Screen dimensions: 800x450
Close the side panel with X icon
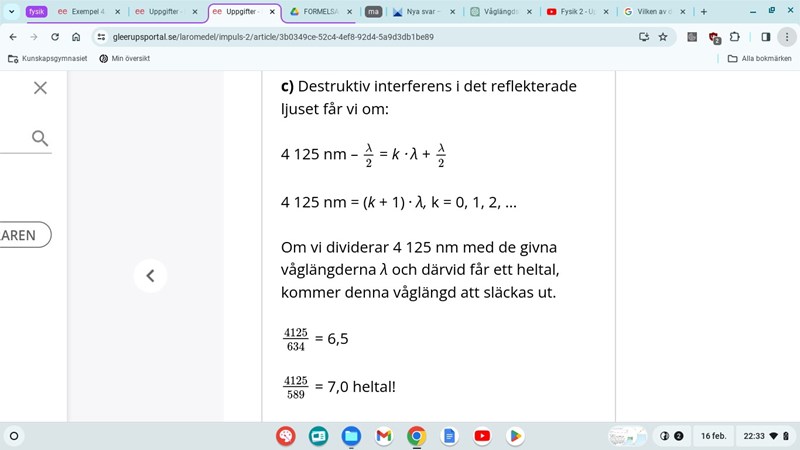[40, 88]
